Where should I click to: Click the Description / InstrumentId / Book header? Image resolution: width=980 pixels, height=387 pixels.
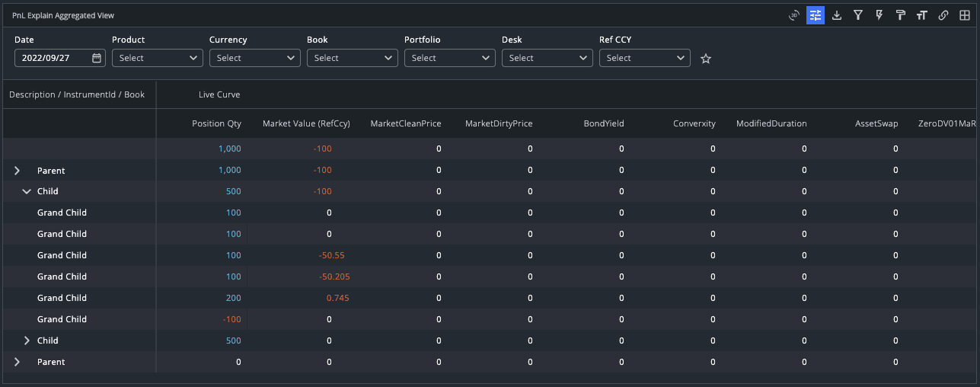(x=77, y=95)
